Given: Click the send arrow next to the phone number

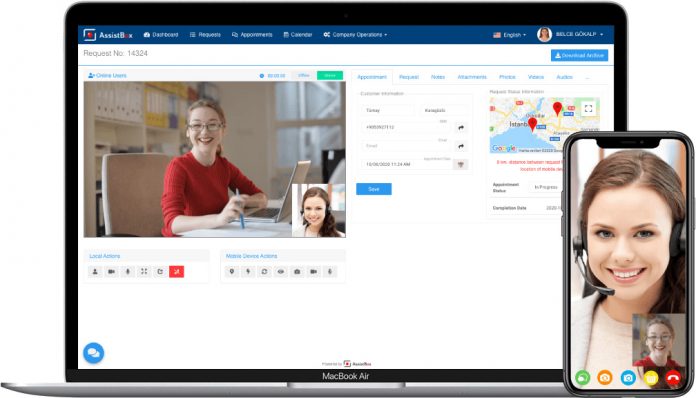Looking at the screenshot, I should coord(461,128).
